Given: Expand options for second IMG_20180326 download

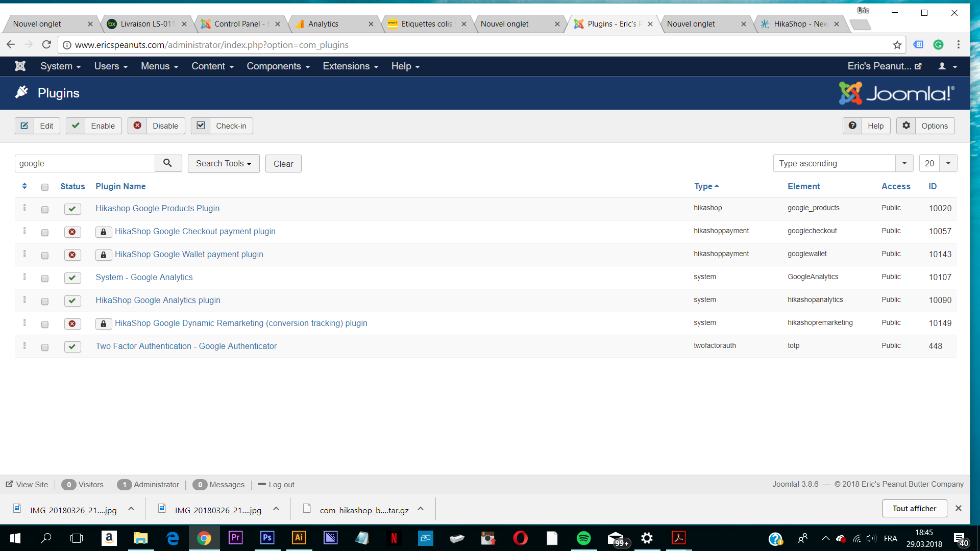Looking at the screenshot, I should tap(276, 509).
